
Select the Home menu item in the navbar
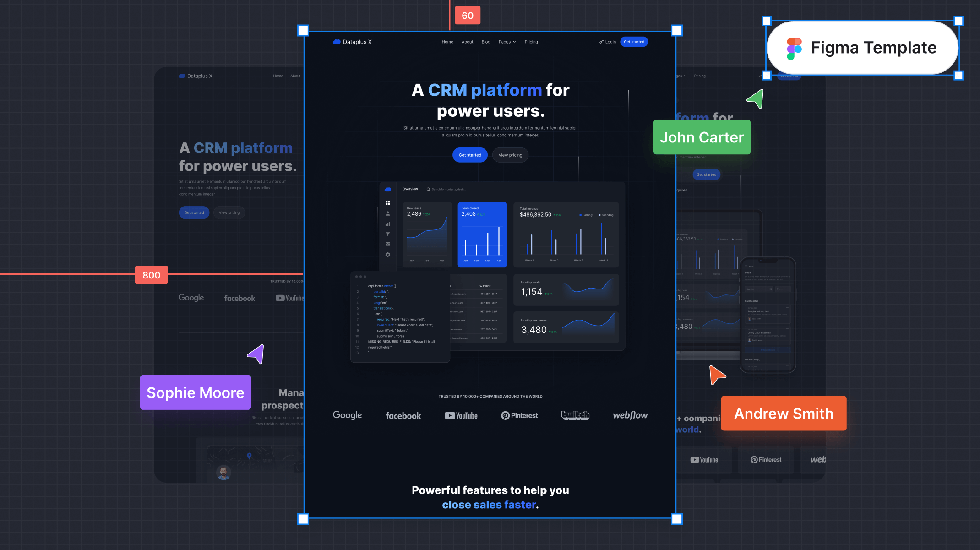pyautogui.click(x=447, y=42)
